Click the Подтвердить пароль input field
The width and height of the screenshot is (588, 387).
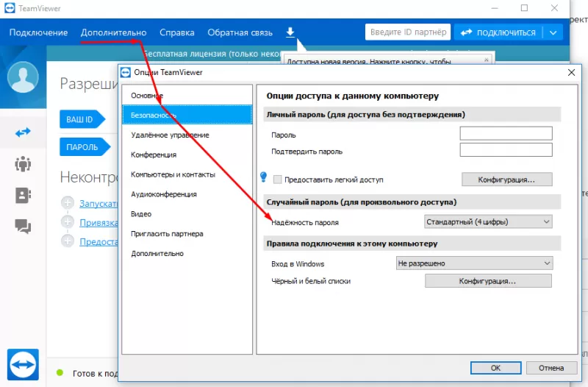coord(506,150)
